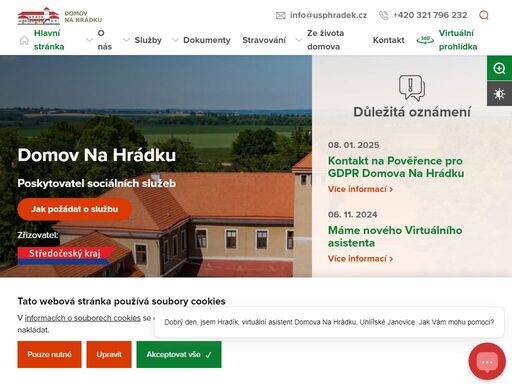Toggle the high-contrast brightness button
This screenshot has width=512, height=384.
(x=499, y=94)
